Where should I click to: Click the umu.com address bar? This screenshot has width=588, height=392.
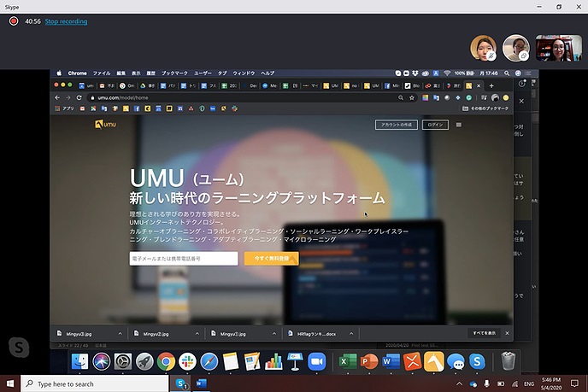(243, 98)
